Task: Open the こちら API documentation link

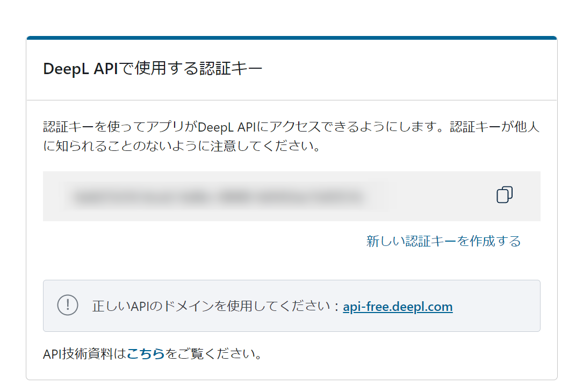Action: tap(146, 353)
